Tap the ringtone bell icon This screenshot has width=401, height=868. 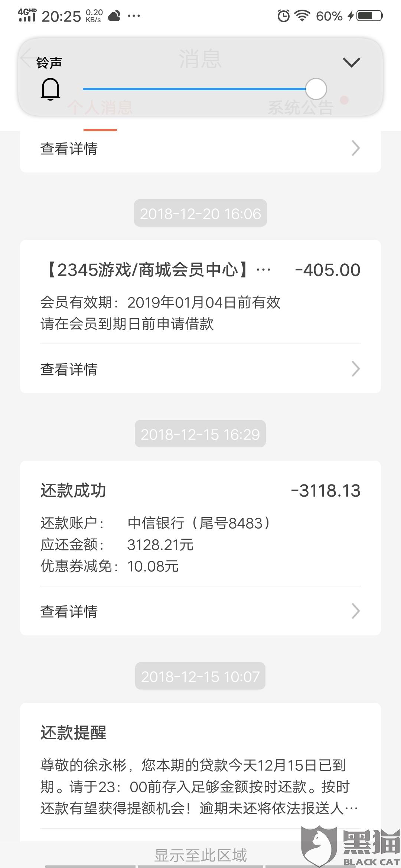pos(50,89)
